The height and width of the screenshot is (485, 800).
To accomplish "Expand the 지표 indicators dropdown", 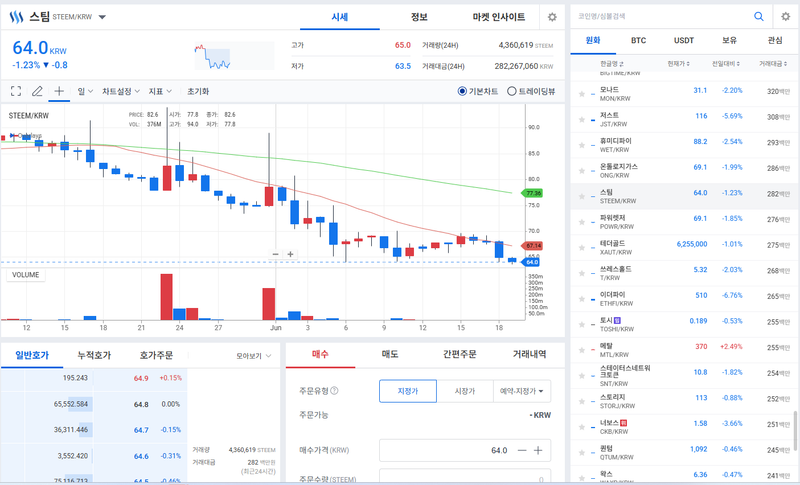I will [160, 91].
